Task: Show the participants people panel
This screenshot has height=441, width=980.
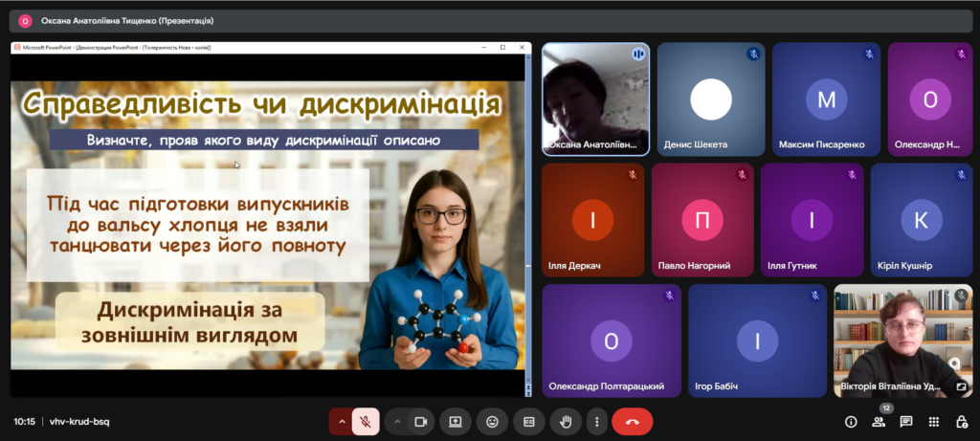Action: click(x=879, y=422)
